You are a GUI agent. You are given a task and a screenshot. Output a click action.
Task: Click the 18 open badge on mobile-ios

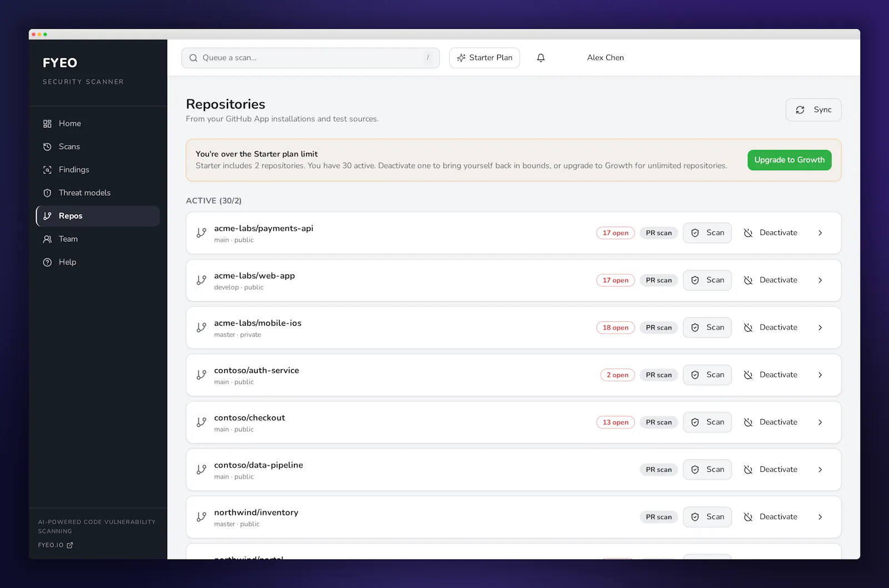pyautogui.click(x=616, y=328)
